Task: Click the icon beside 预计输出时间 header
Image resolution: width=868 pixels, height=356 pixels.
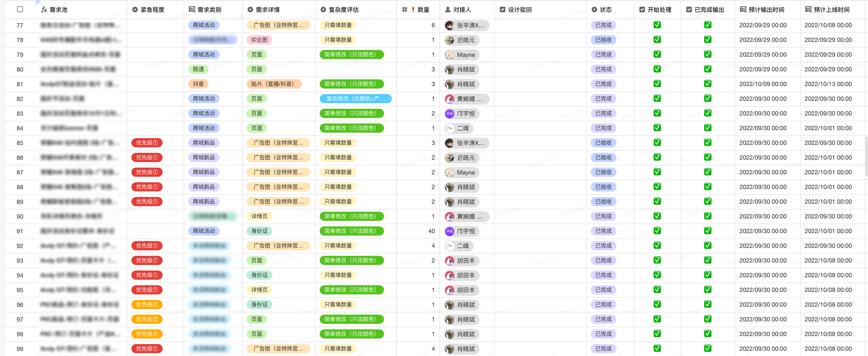Action: [743, 9]
